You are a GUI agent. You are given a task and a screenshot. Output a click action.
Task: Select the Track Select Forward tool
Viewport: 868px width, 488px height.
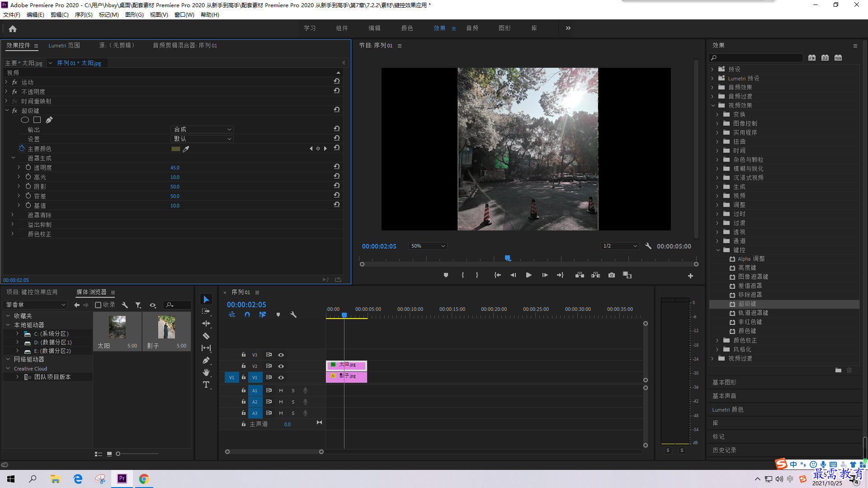pos(206,311)
